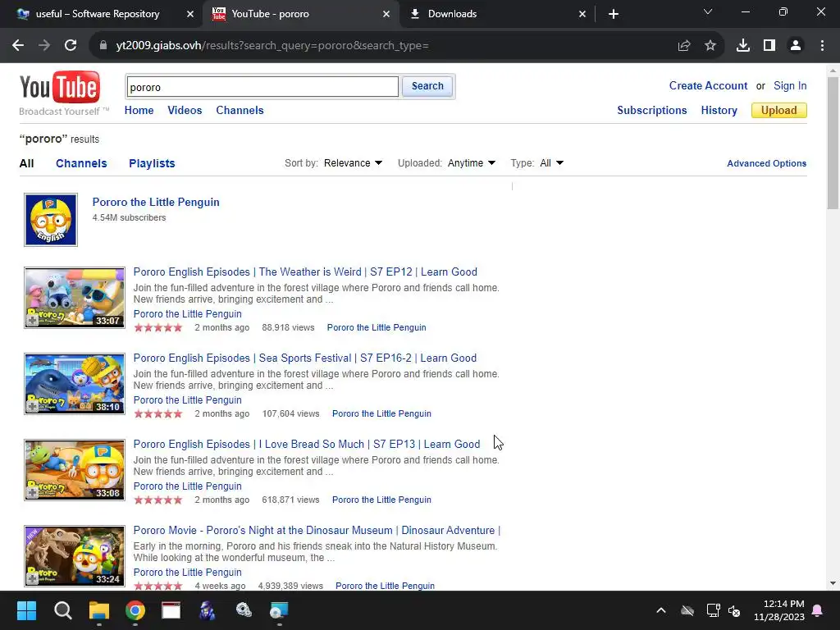Click the scrollbar down arrow
Viewport: 840px width, 630px height.
tap(833, 583)
